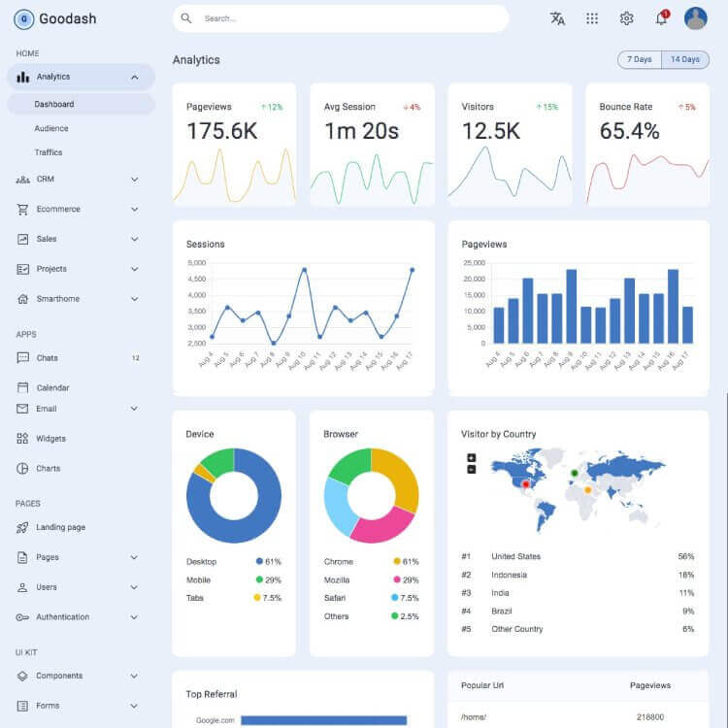Open the settings gear icon
The height and width of the screenshot is (728, 728).
(626, 18)
